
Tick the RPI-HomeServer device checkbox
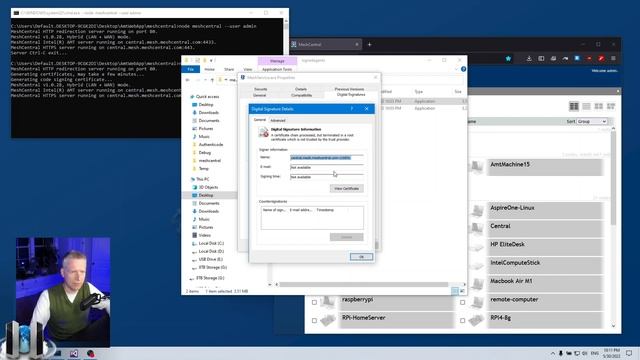[314, 321]
